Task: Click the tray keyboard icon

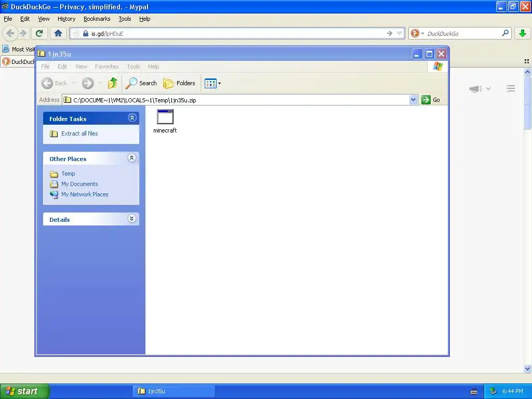Action: pos(474,392)
